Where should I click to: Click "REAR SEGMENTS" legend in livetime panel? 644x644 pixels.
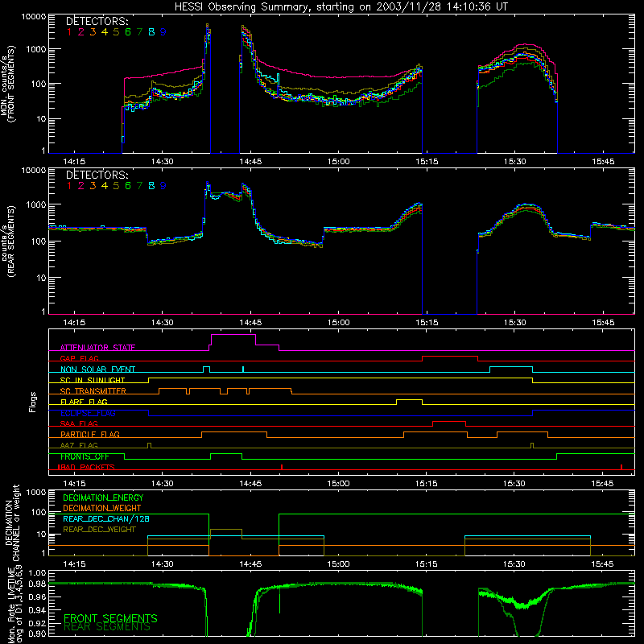pyautogui.click(x=107, y=627)
